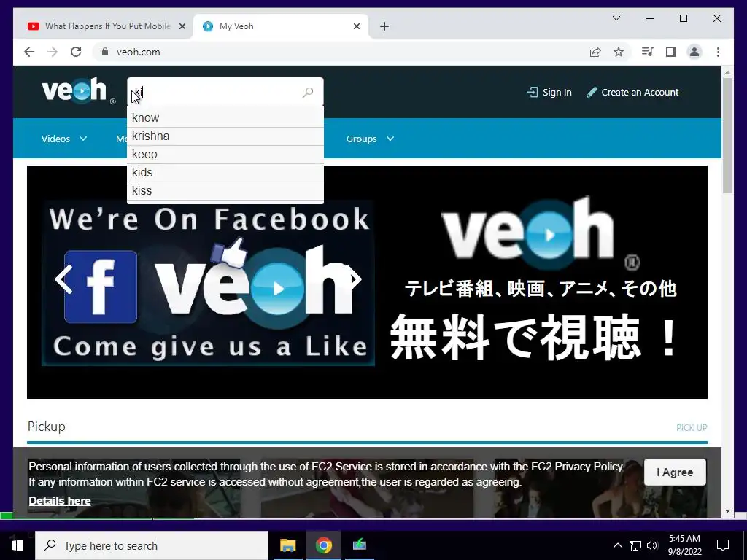Image resolution: width=747 pixels, height=560 pixels.
Task: Open the We're On Facebook banner
Action: (208, 283)
